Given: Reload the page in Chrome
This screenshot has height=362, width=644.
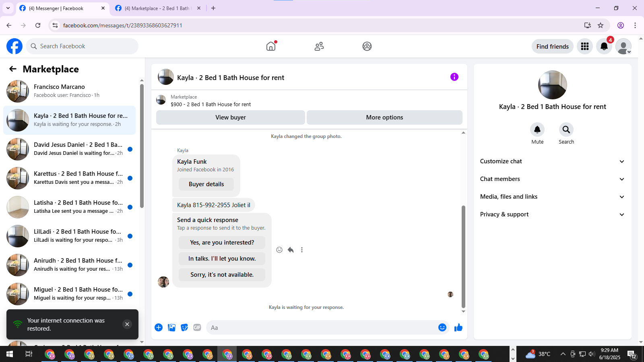Looking at the screenshot, I should point(38,25).
